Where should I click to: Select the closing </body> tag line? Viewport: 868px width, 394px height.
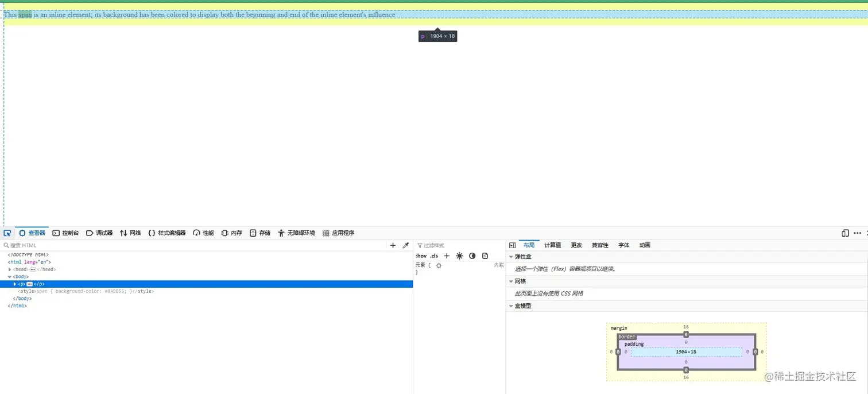(x=22, y=299)
